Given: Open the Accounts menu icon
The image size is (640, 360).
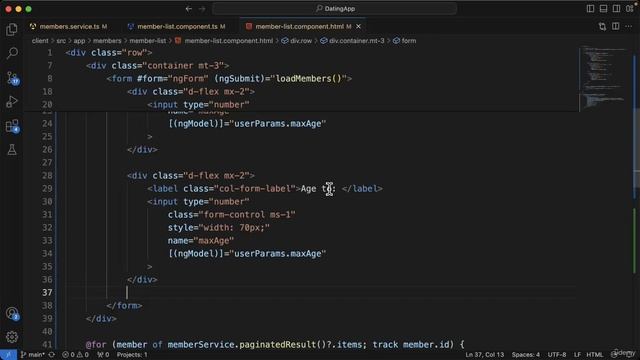Looking at the screenshot, I should (x=12, y=313).
